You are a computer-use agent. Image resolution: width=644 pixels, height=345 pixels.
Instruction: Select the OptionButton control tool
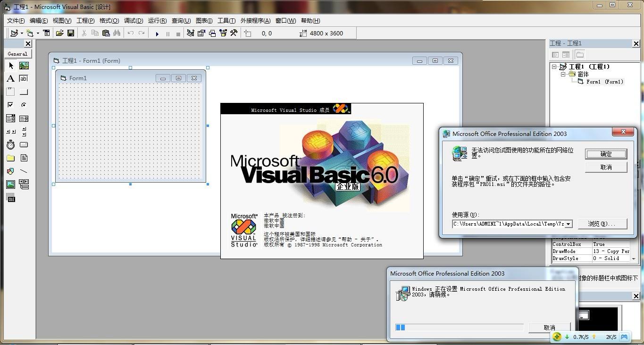click(x=24, y=105)
